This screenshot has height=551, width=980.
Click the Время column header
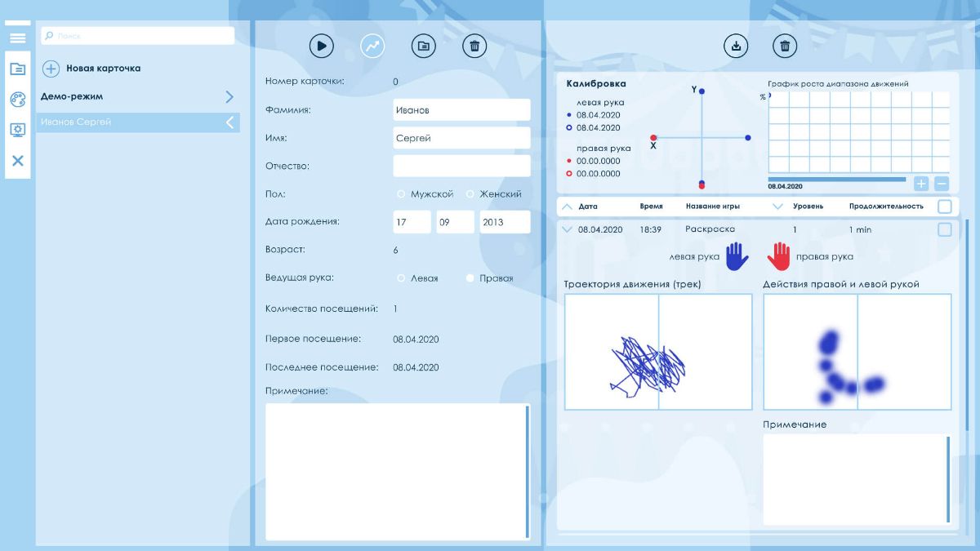652,207
